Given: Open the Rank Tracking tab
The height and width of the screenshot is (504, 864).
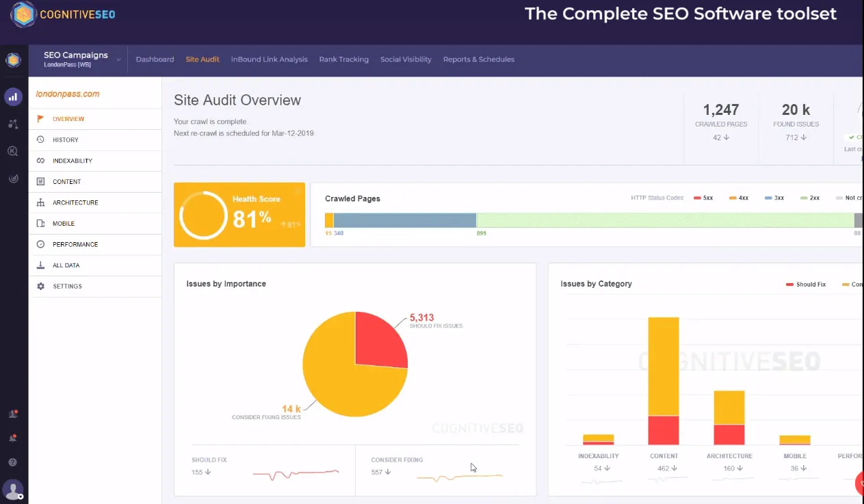Looking at the screenshot, I should click(344, 59).
